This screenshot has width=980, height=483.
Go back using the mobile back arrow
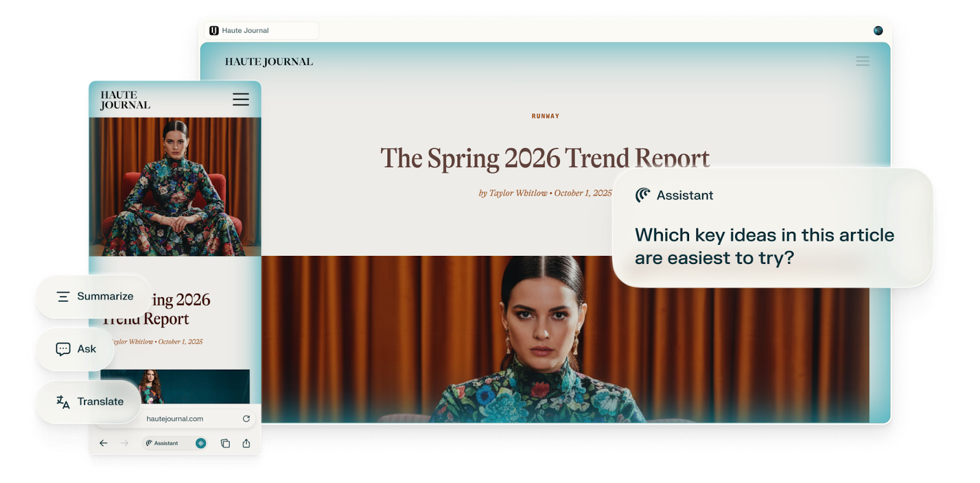[x=104, y=443]
